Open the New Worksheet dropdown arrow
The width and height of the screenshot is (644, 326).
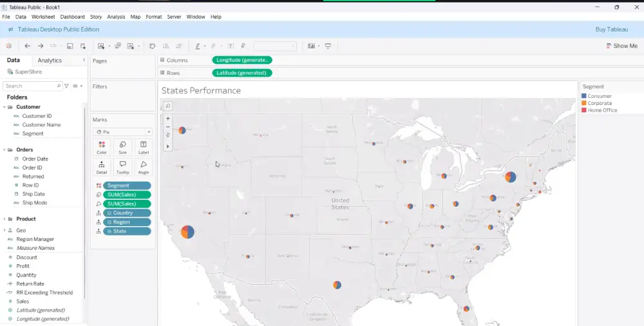pos(109,46)
